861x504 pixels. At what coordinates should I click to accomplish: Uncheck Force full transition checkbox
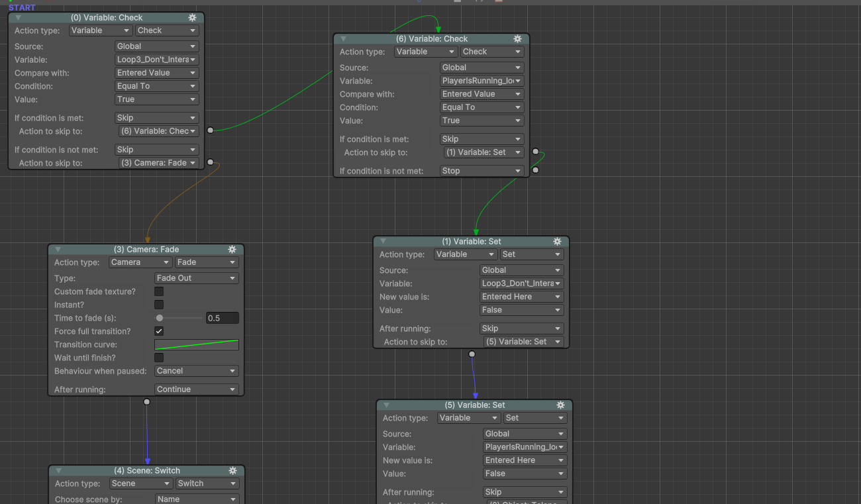pos(159,331)
